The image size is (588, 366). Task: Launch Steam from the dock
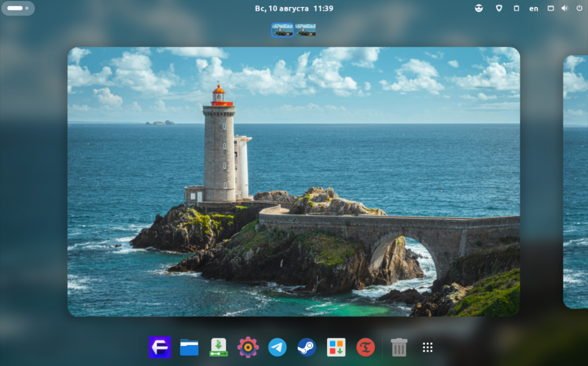[x=307, y=347]
